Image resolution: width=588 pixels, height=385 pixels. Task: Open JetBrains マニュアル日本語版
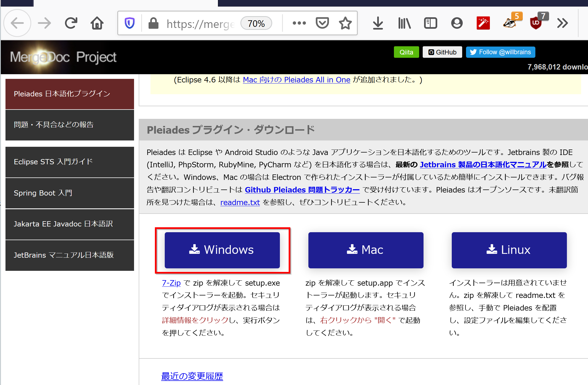point(70,255)
